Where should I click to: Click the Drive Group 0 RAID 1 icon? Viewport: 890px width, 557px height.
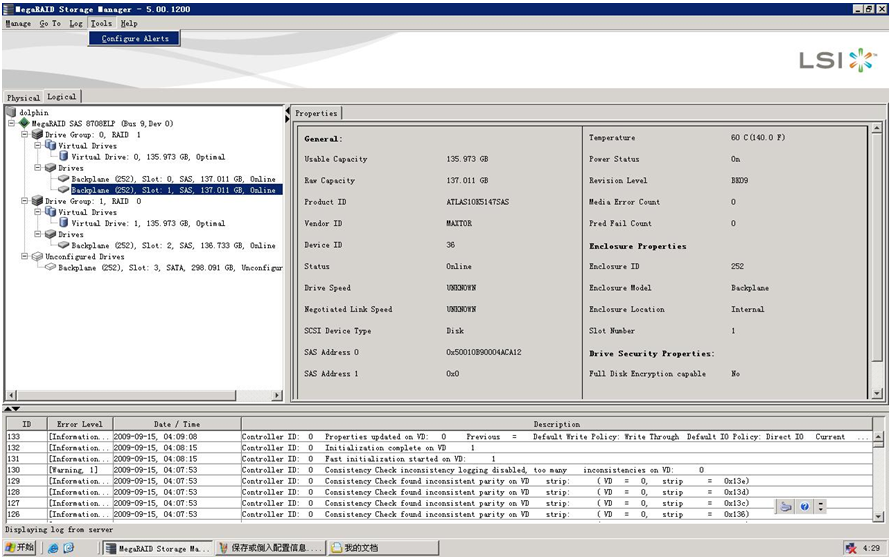click(x=38, y=135)
